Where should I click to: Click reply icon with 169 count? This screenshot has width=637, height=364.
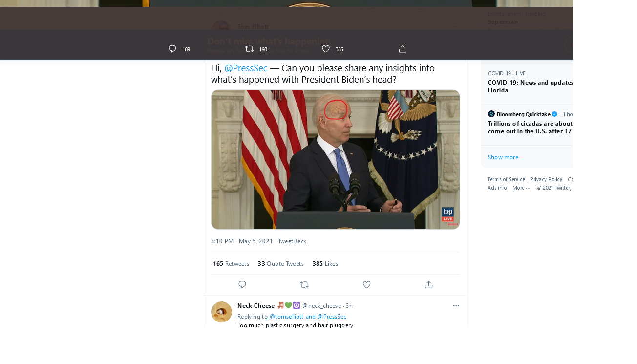(x=172, y=49)
